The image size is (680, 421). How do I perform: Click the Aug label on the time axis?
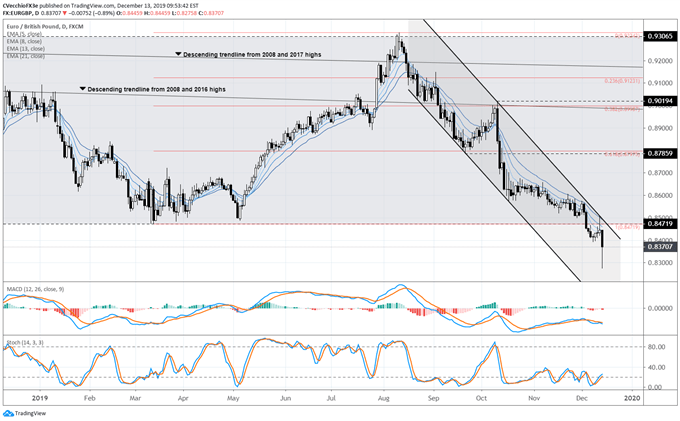[383, 398]
